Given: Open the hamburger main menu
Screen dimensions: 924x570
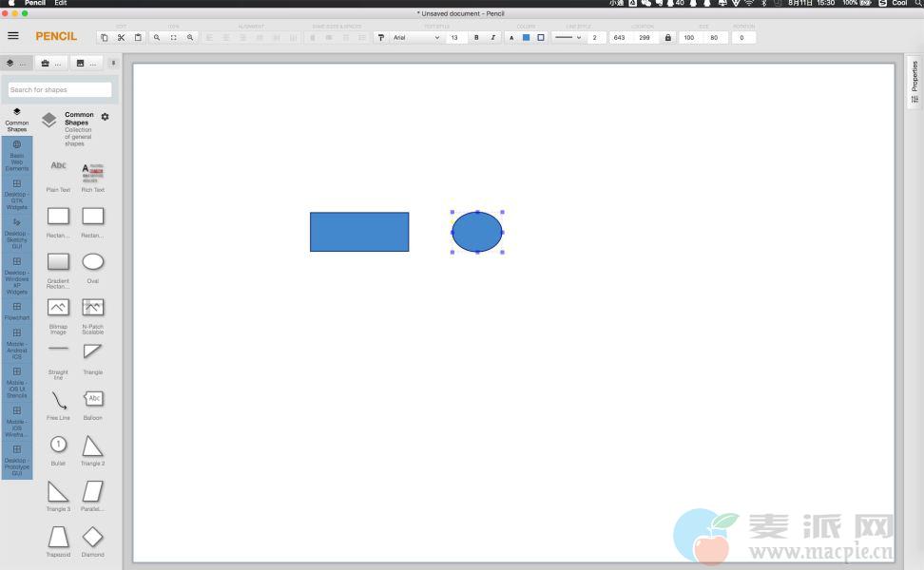Looking at the screenshot, I should point(13,36).
